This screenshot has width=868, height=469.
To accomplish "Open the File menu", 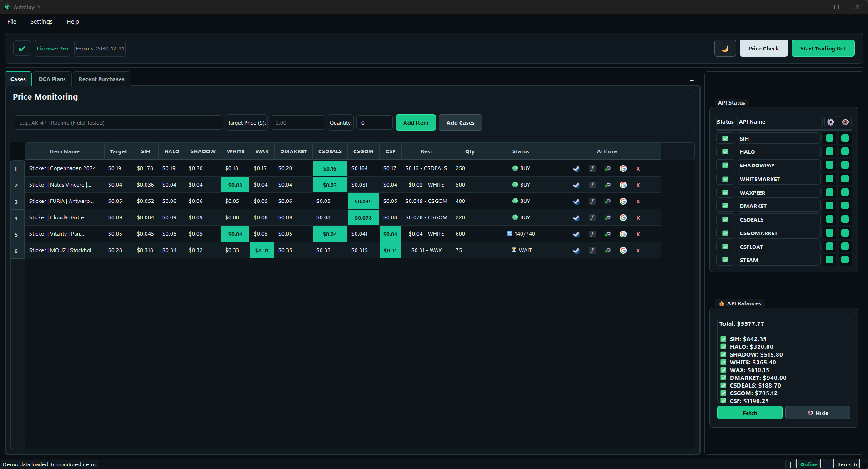I will tap(12, 21).
